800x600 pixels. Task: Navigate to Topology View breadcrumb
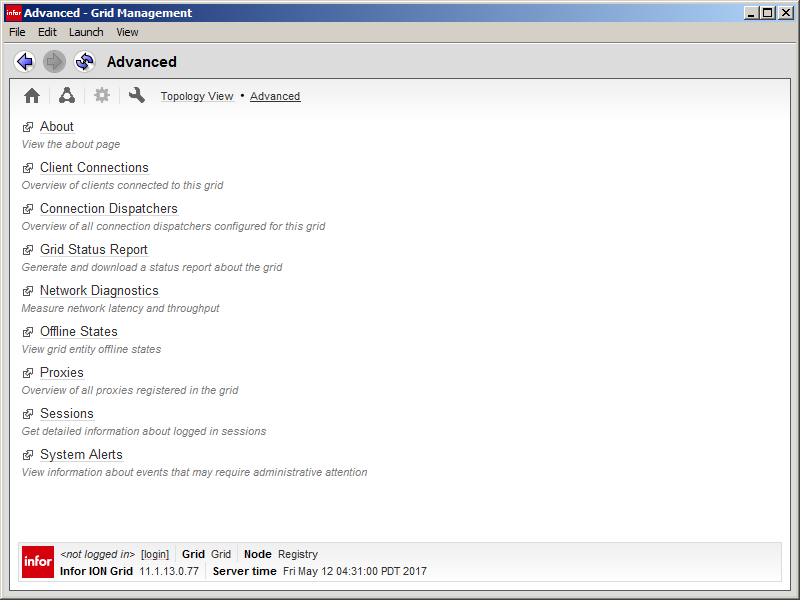pyautogui.click(x=197, y=97)
